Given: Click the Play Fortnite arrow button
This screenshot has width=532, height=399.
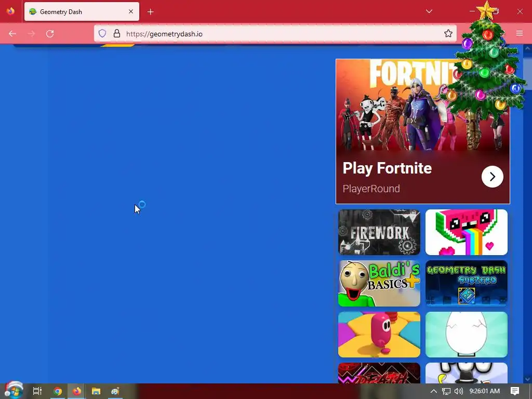Looking at the screenshot, I should point(493,177).
